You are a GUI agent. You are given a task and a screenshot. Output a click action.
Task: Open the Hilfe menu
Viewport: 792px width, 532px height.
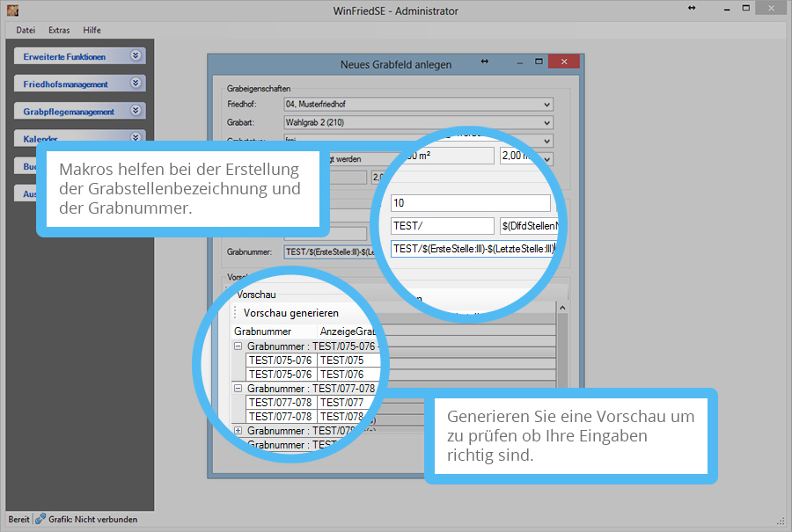pos(92,30)
